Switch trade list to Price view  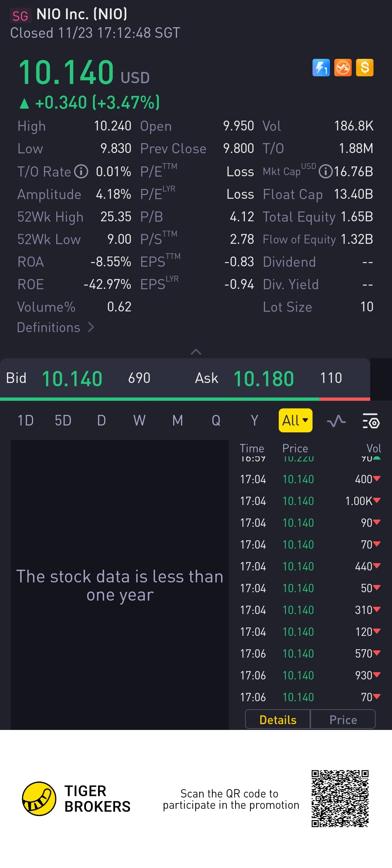343,720
